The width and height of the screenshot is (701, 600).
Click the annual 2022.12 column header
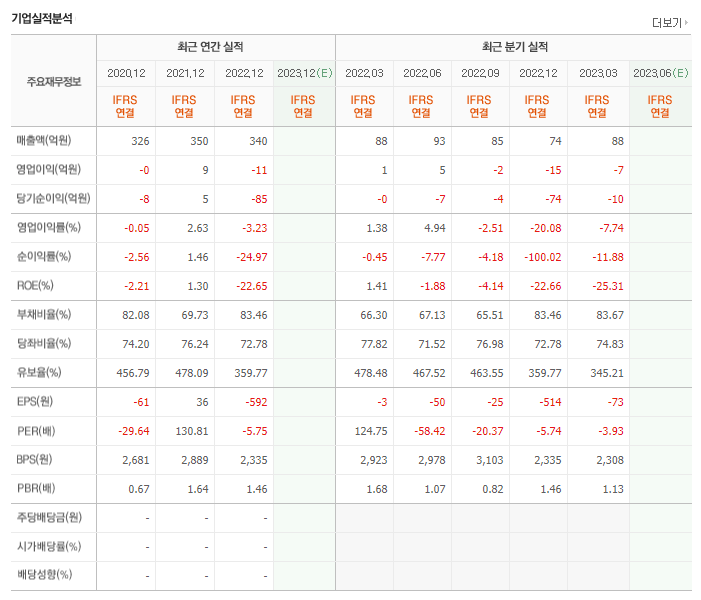point(244,73)
